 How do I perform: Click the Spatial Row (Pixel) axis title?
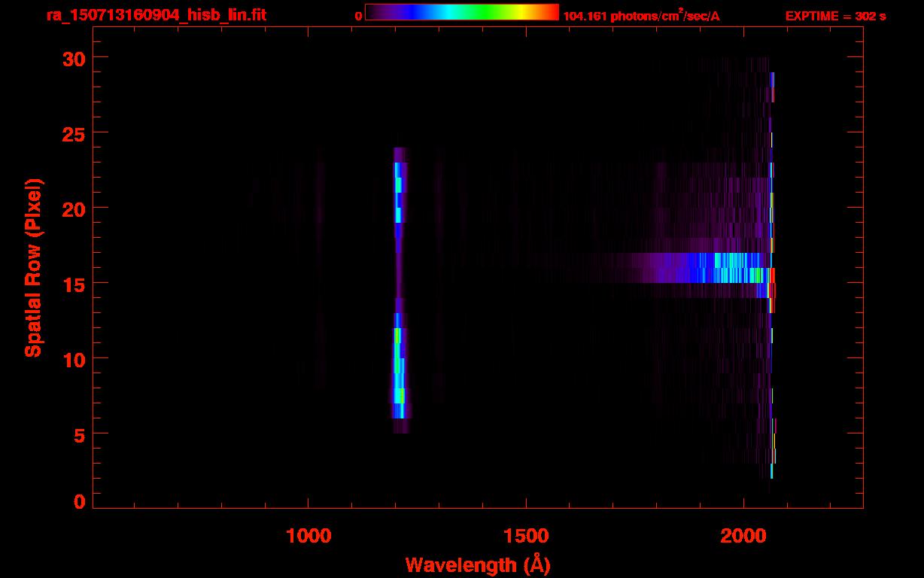tap(34, 268)
